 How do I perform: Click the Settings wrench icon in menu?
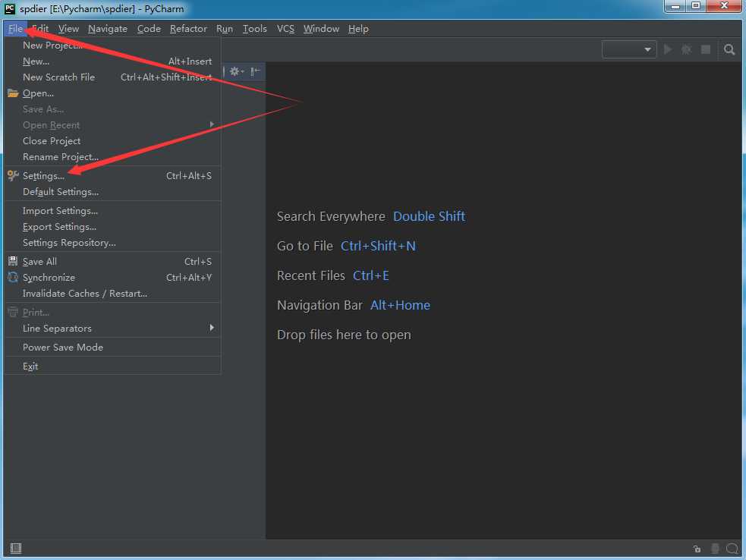[13, 175]
